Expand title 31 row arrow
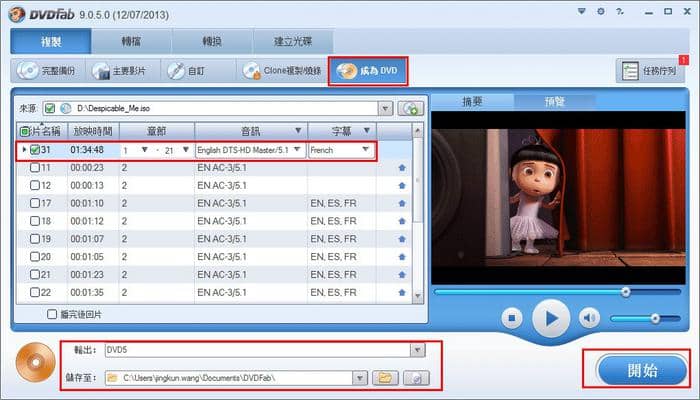The height and width of the screenshot is (400, 700). tap(25, 150)
